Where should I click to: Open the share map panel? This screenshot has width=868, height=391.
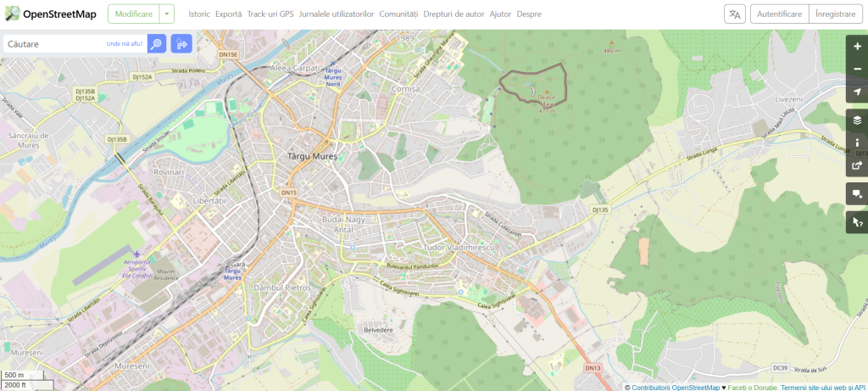tap(857, 165)
